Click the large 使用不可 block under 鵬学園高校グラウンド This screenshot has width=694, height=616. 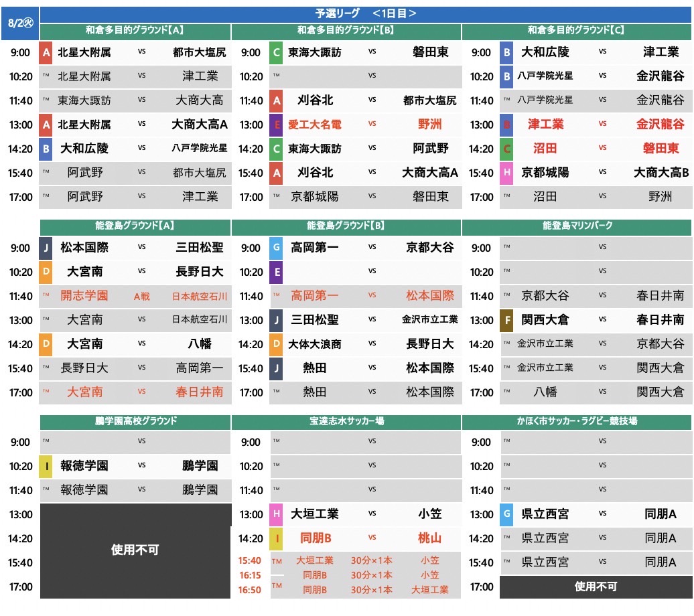[135, 550]
